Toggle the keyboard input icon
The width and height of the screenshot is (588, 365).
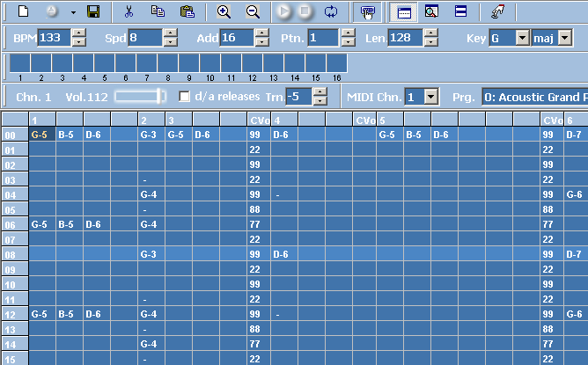[368, 12]
